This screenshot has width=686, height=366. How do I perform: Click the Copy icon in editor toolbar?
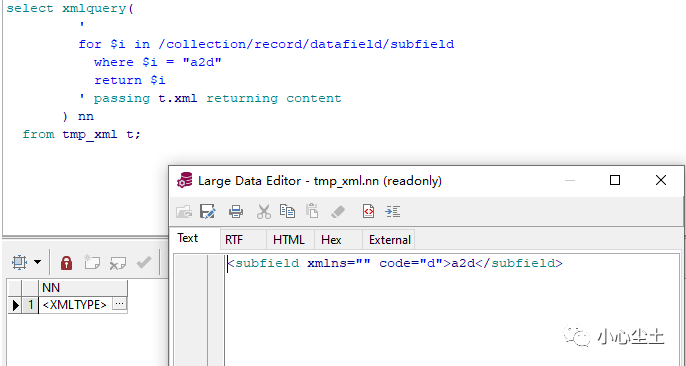click(x=287, y=211)
